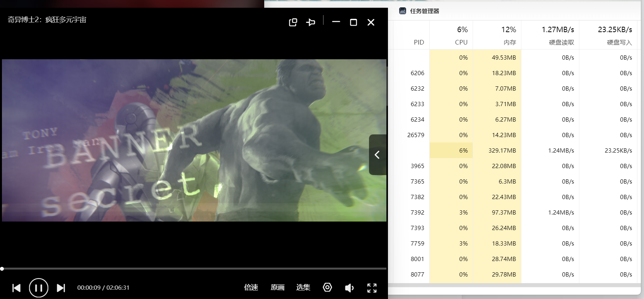644x299 pixels.
Task: Expand the side panel arrow
Action: pos(377,155)
